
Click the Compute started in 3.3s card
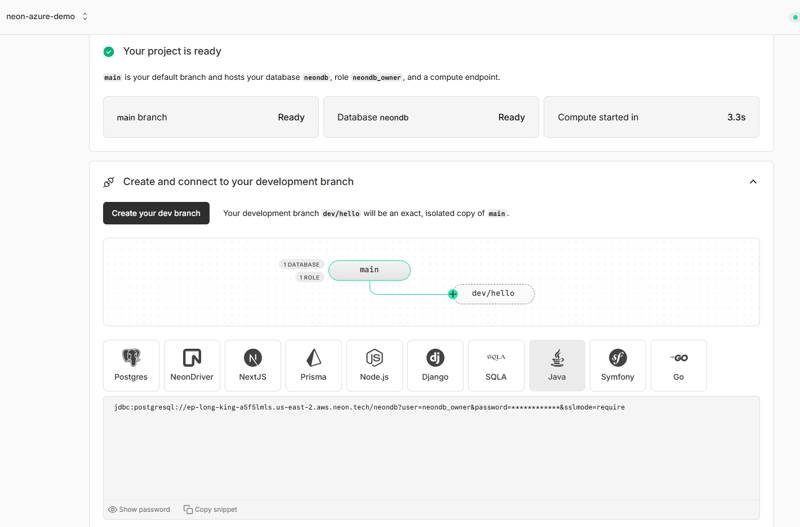(652, 117)
